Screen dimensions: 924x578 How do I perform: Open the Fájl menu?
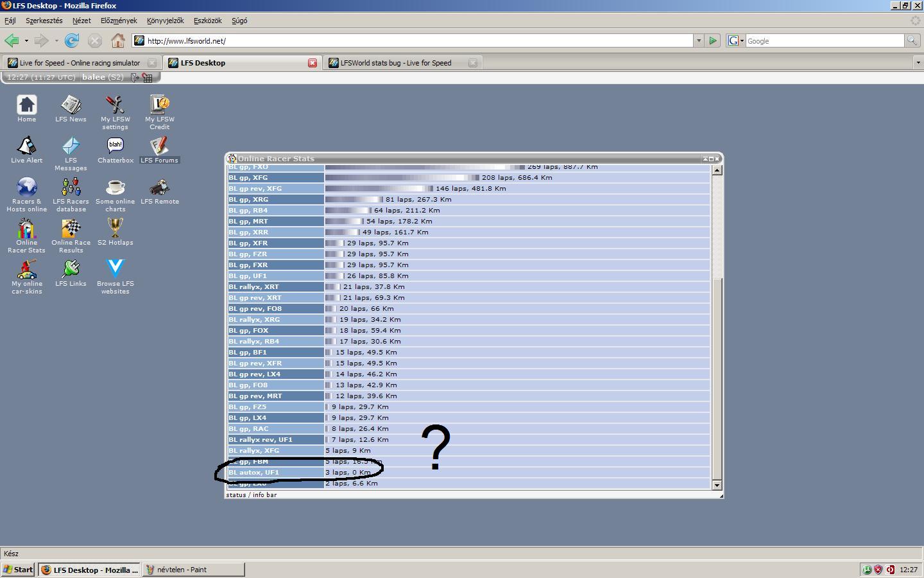point(10,21)
